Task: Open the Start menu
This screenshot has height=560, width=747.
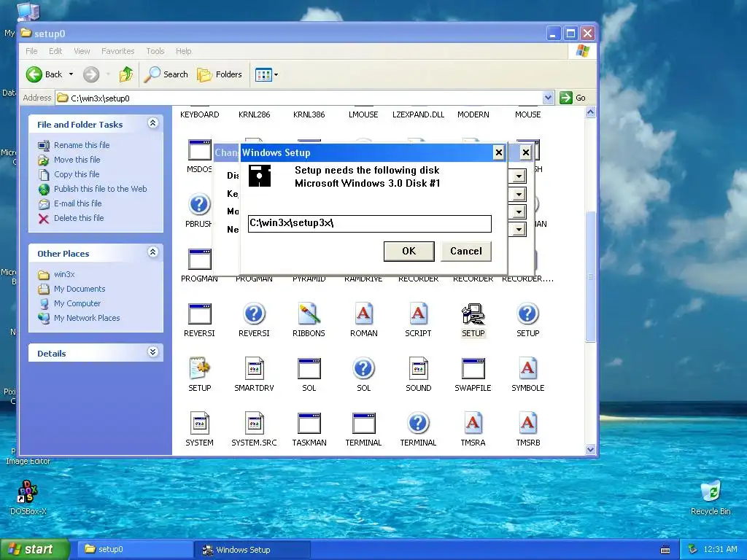Action: [34, 550]
